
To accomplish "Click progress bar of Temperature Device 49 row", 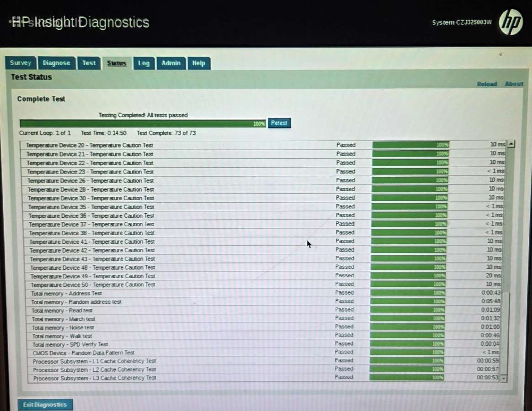I will tap(408, 276).
